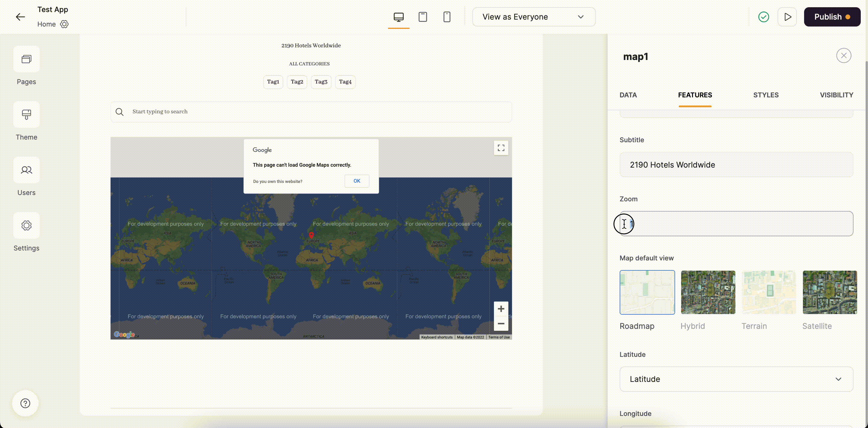Select Terrain map default view
The image size is (868, 428).
(769, 292)
